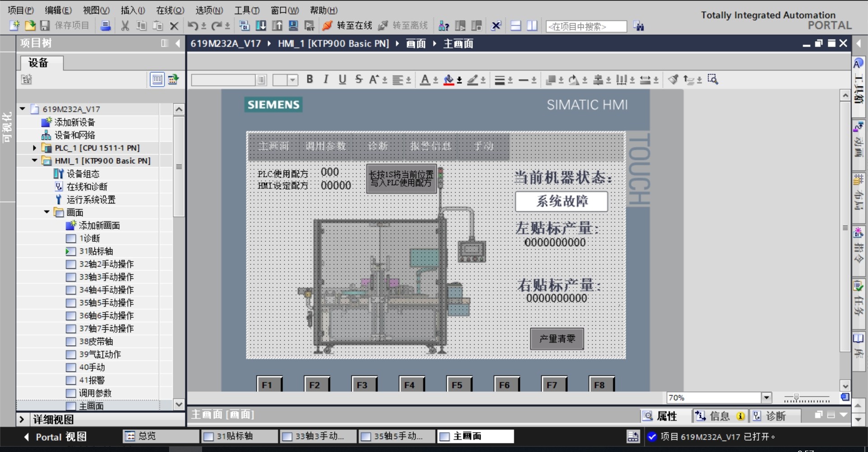Click the undo arrow icon

click(x=193, y=26)
